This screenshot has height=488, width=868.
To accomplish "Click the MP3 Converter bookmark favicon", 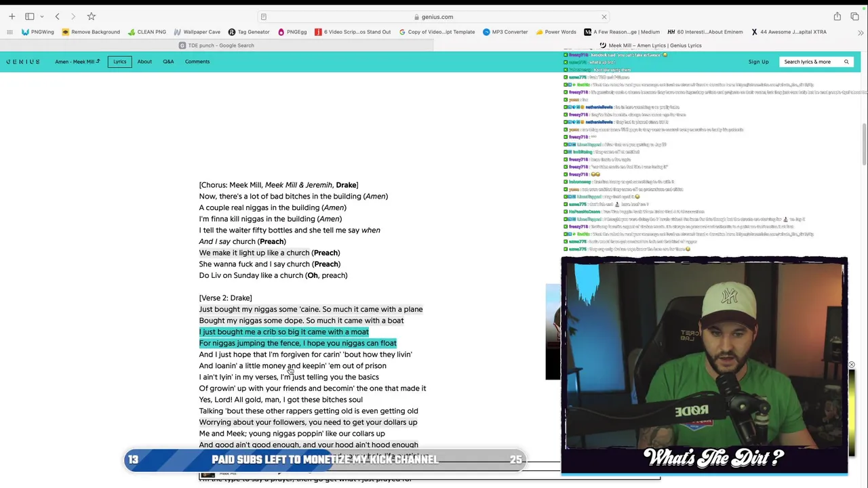I will point(486,32).
